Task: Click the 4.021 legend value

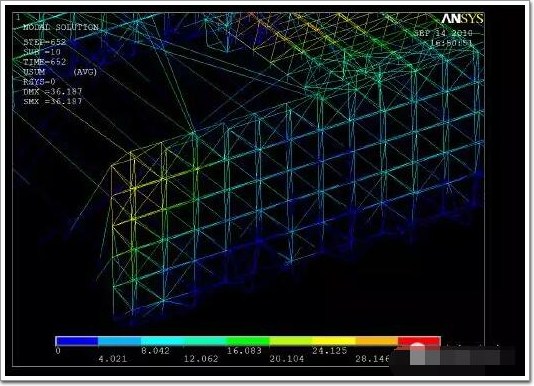Action: 113,359
